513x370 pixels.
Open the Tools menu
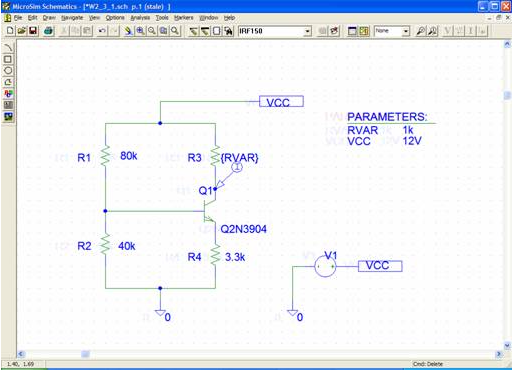[x=162, y=18]
